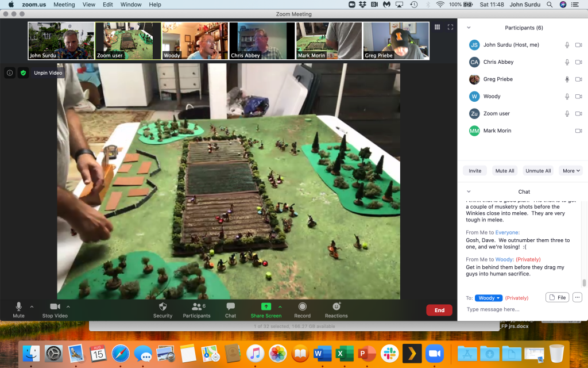Click the green encryption shield icon
Viewport: 588px width, 368px height.
tap(23, 73)
